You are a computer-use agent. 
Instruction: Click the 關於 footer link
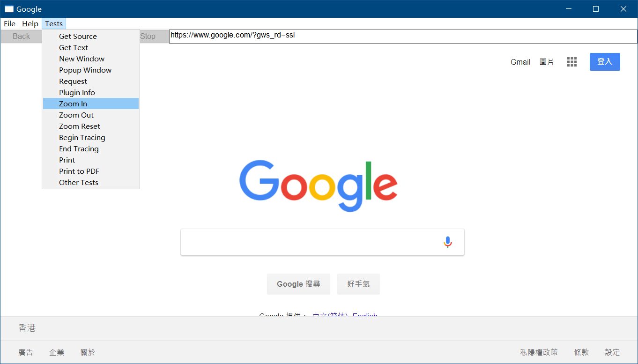coord(88,352)
